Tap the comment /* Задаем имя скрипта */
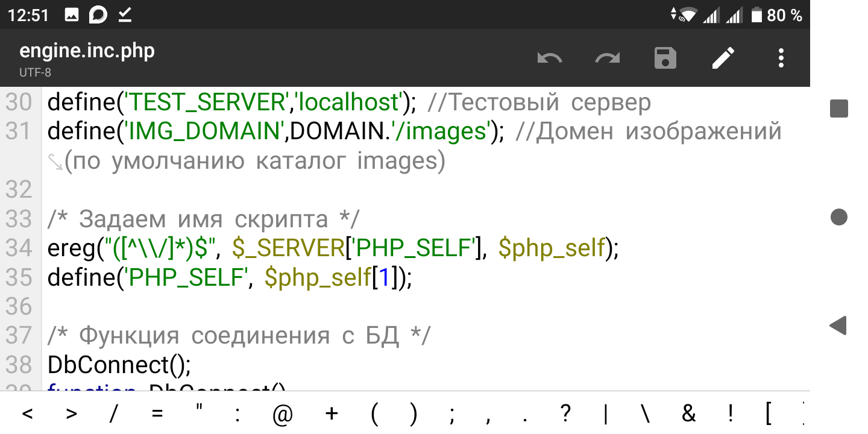The height and width of the screenshot is (434, 868). tap(204, 219)
